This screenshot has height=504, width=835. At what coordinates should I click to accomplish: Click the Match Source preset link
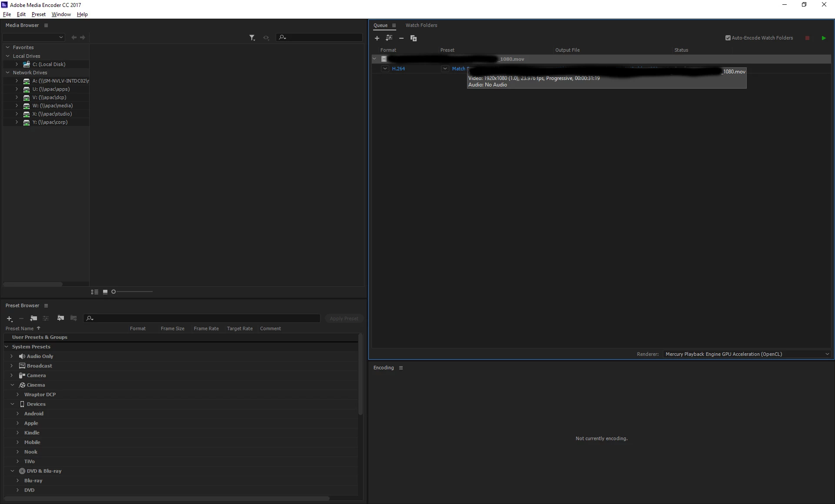458,69
